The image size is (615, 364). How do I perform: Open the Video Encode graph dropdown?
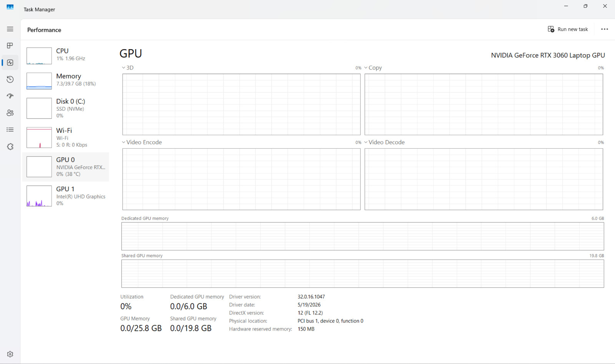[x=142, y=142]
